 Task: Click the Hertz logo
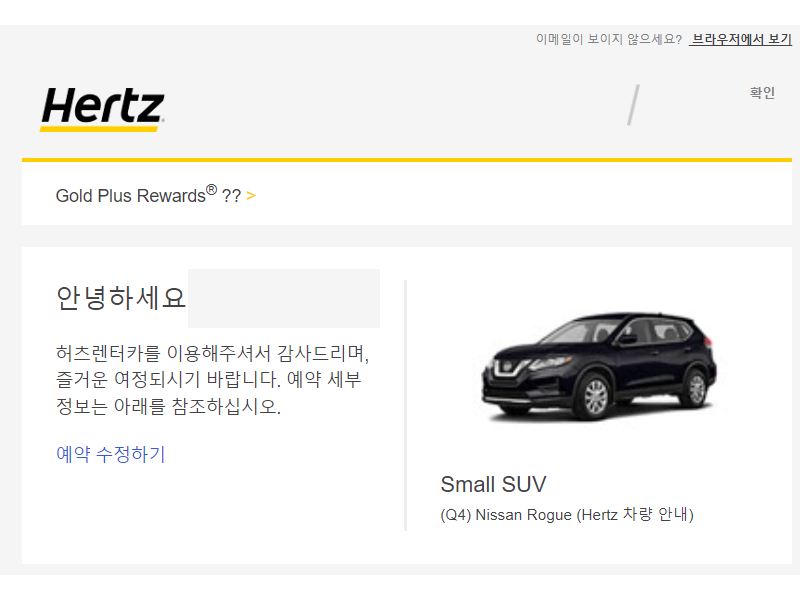[x=103, y=109]
